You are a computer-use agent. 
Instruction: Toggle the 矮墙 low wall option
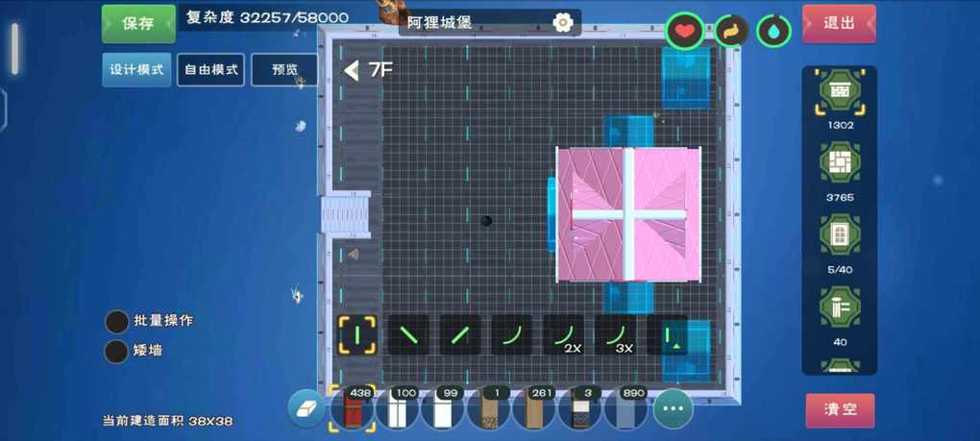(x=116, y=351)
